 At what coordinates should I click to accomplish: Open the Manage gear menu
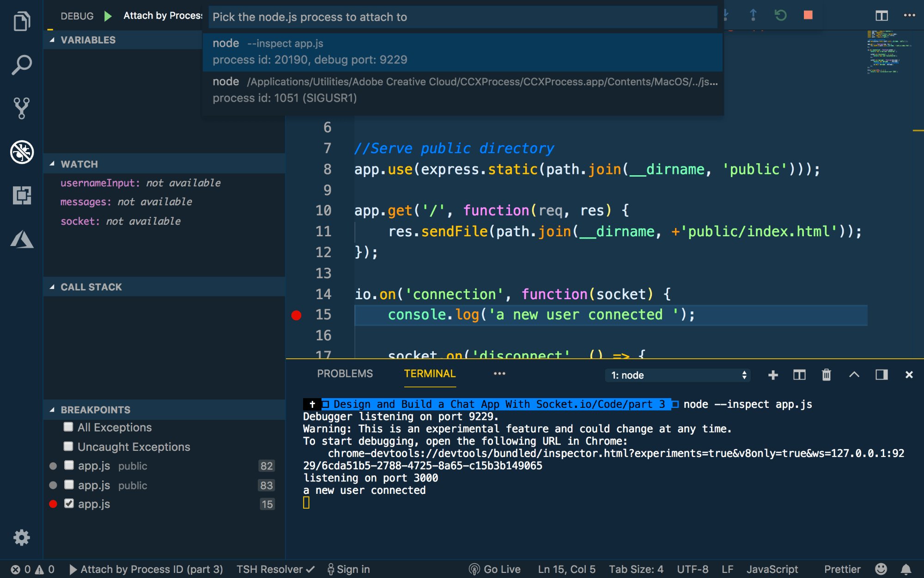point(22,537)
